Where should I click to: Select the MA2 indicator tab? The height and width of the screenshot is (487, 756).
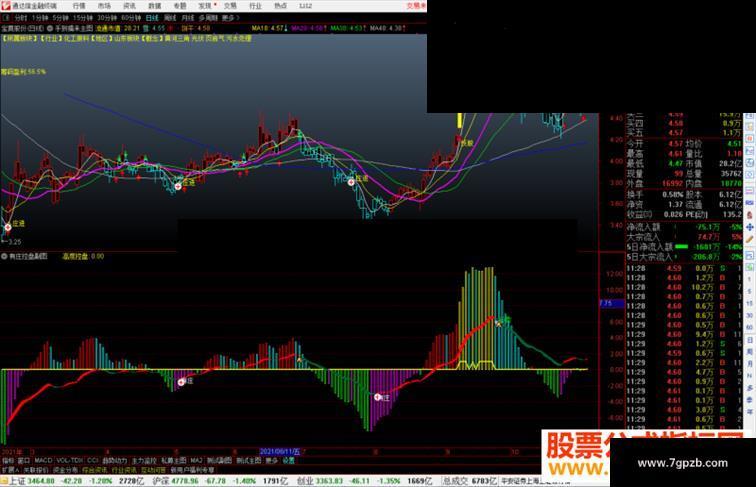coord(196,460)
